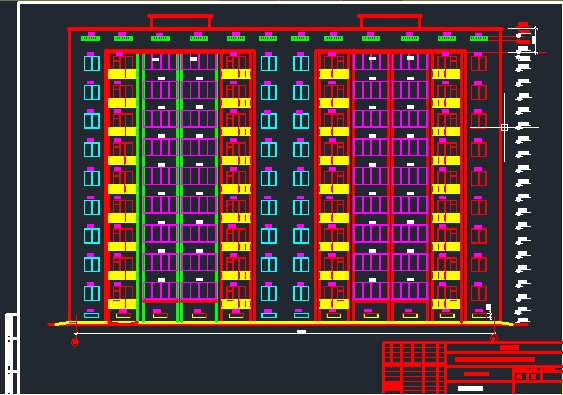The width and height of the screenshot is (563, 395).
Task: Select the right rooftop structure outline
Action: point(390,21)
